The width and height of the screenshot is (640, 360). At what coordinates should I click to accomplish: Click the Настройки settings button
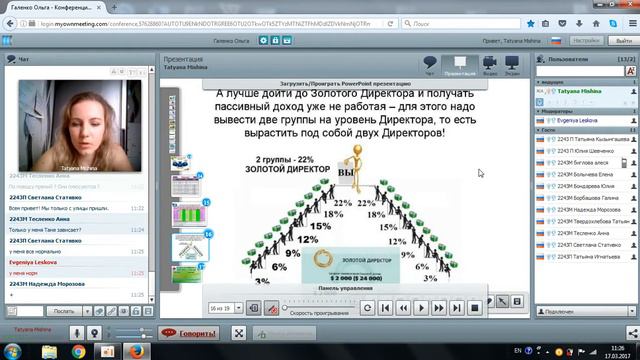[586, 41]
